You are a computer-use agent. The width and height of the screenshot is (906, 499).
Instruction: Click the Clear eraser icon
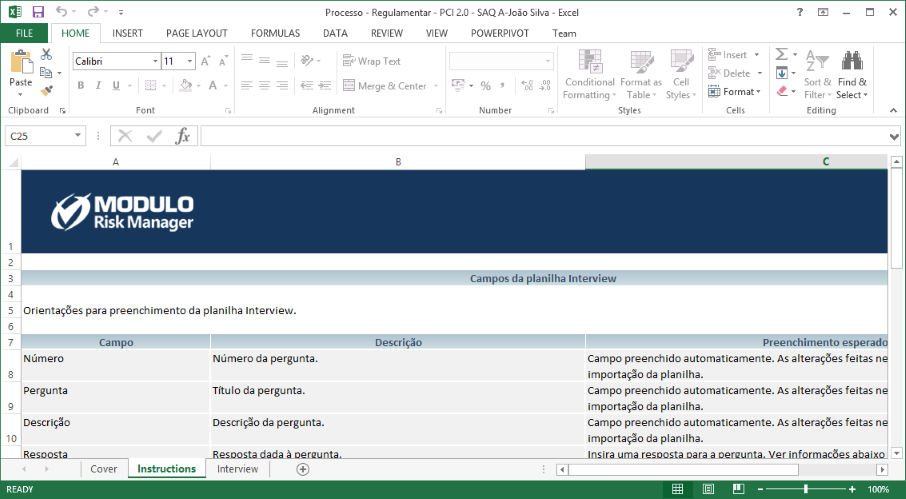(781, 91)
